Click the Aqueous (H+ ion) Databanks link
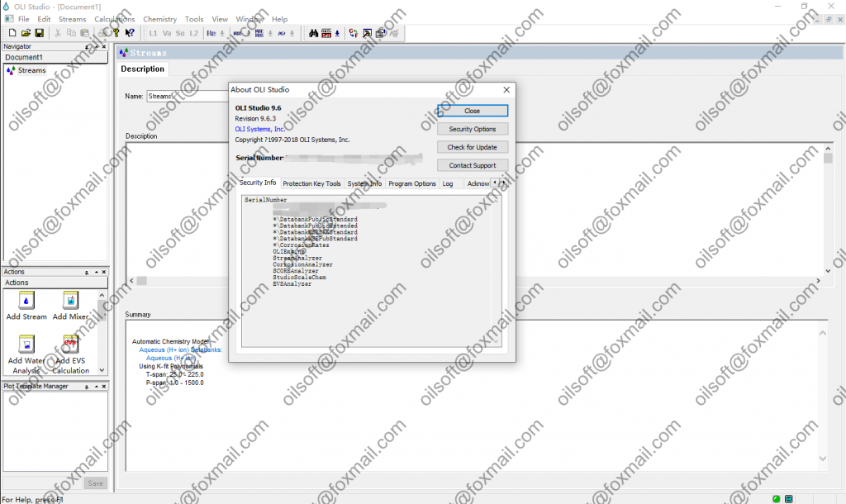Image resolution: width=846 pixels, height=504 pixels. coord(181,349)
